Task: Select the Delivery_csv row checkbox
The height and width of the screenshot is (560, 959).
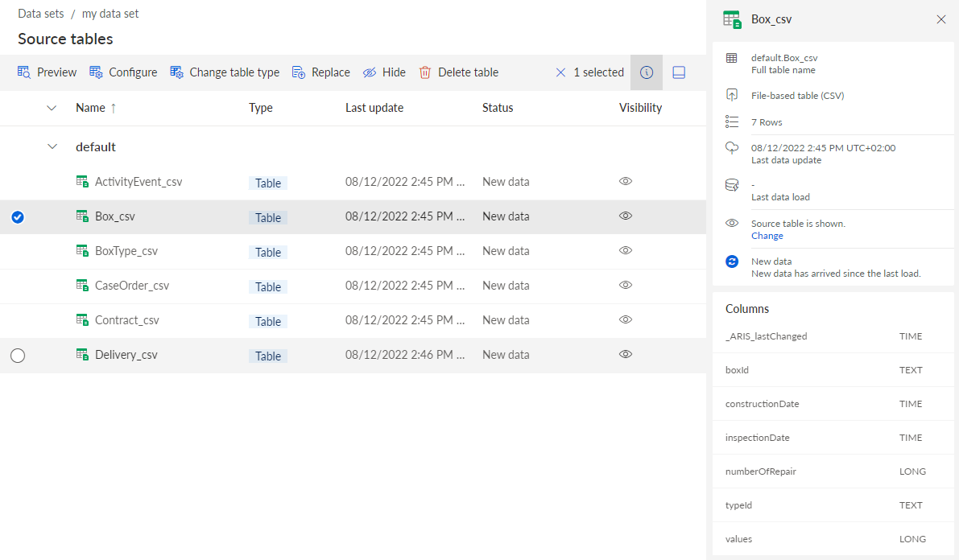Action: tap(18, 355)
